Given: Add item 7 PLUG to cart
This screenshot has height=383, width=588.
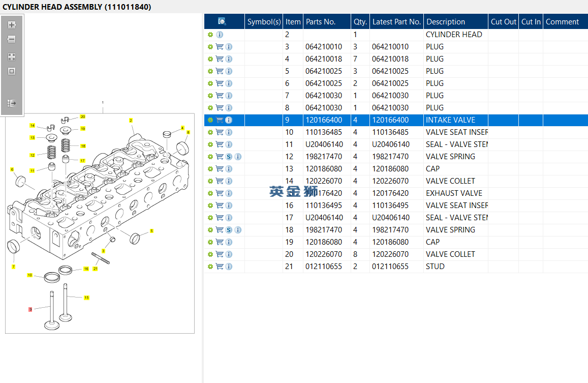Looking at the screenshot, I should pos(220,96).
